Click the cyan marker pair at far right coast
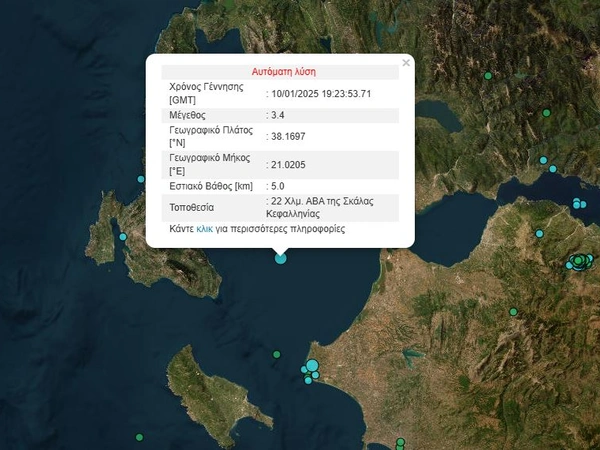600x450 pixels. [577, 204]
